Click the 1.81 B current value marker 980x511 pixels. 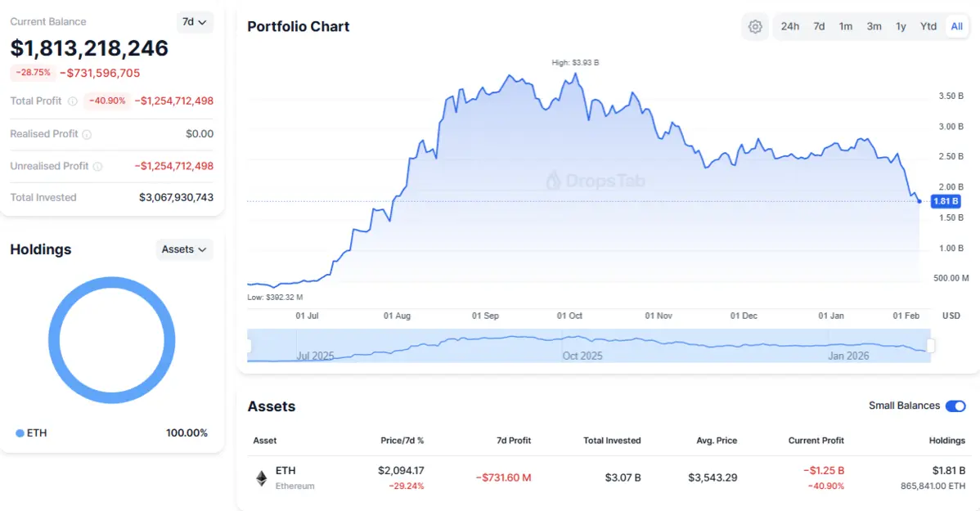[x=946, y=201]
